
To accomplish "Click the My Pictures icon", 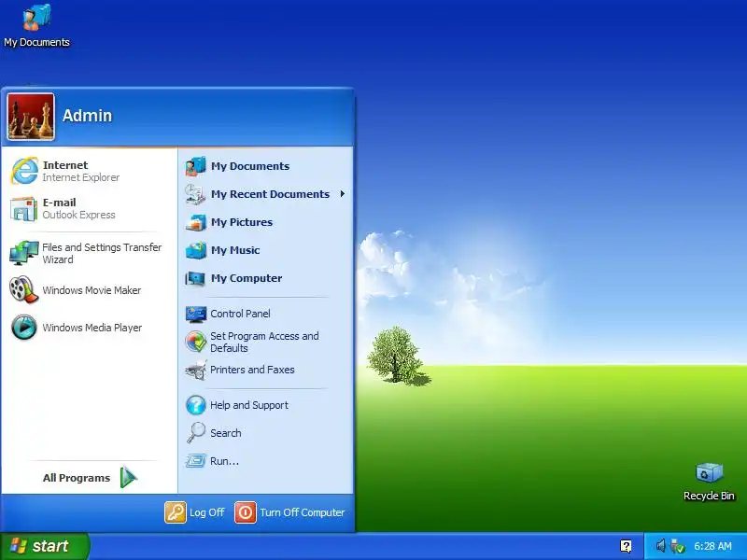I will [195, 222].
